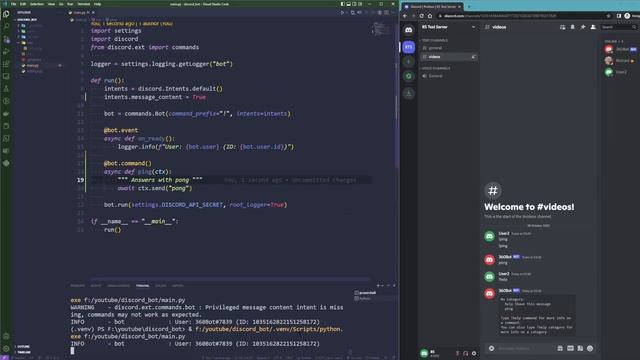Select the main.py editor tab
This screenshot has height=360, width=640.
[x=81, y=13]
